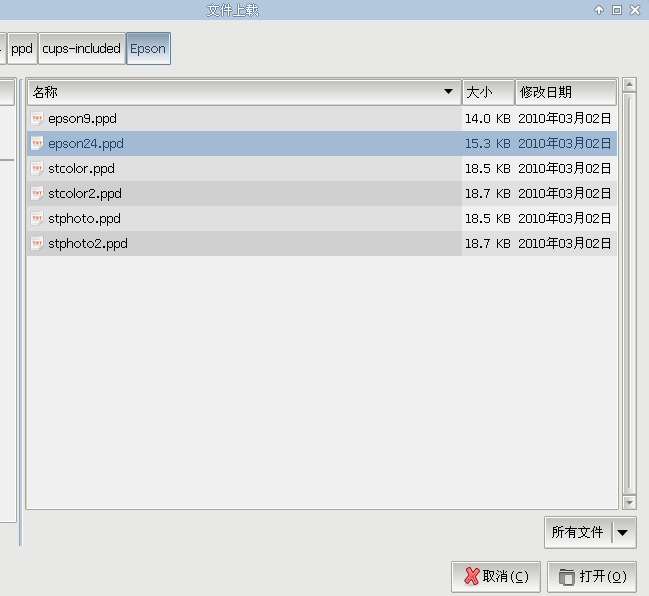Viewport: 649px width, 596px height.
Task: Maximize the 文件上载 dialog window
Action: pos(617,10)
